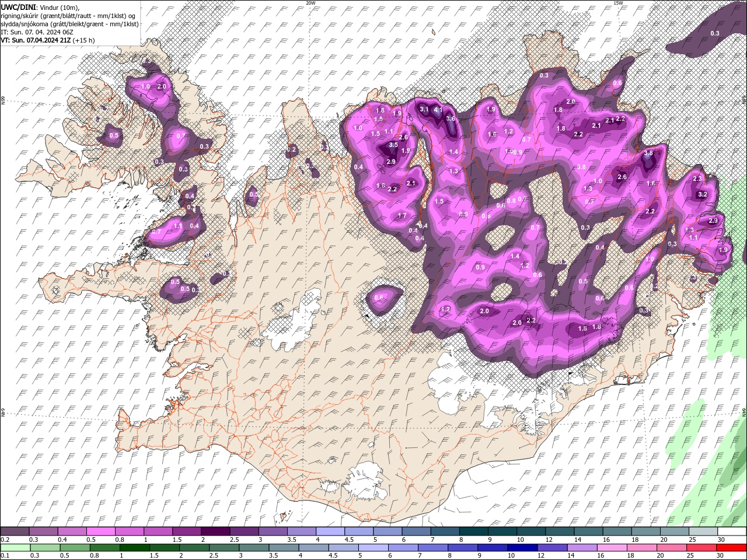Select the deep blue rain swatch between 10 and 12
Image resolution: width=747 pixels, height=560 pixels.
point(522,547)
